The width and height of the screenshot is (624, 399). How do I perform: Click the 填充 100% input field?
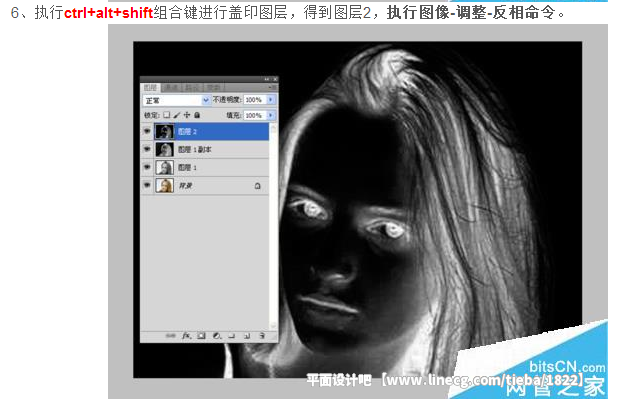[x=255, y=115]
